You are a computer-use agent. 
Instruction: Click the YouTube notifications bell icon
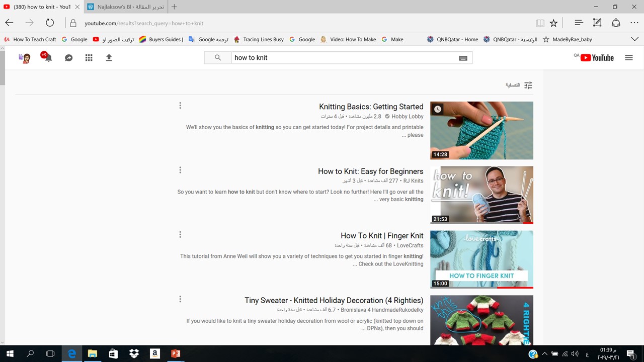[x=48, y=58]
